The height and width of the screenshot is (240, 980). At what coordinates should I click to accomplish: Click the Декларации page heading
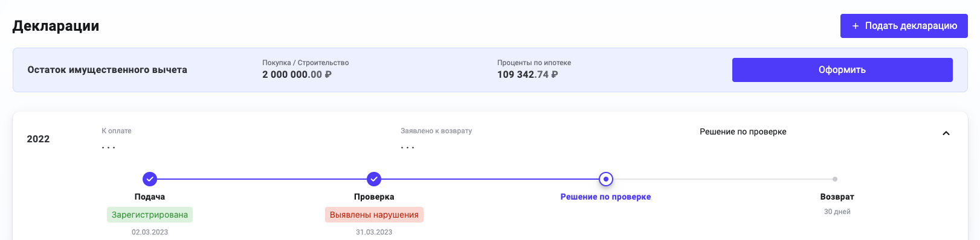point(56,26)
